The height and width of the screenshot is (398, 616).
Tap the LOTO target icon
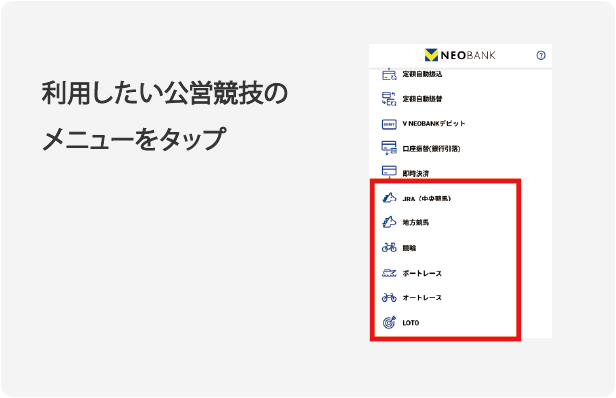(389, 323)
